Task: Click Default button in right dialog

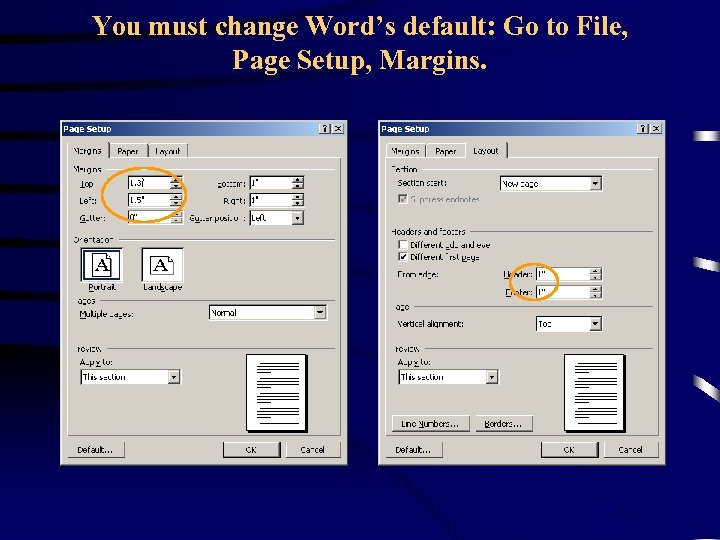Action: pos(413,450)
